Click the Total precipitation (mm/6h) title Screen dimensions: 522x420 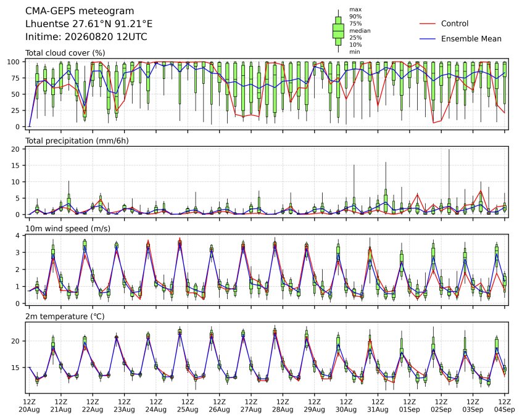coord(77,141)
